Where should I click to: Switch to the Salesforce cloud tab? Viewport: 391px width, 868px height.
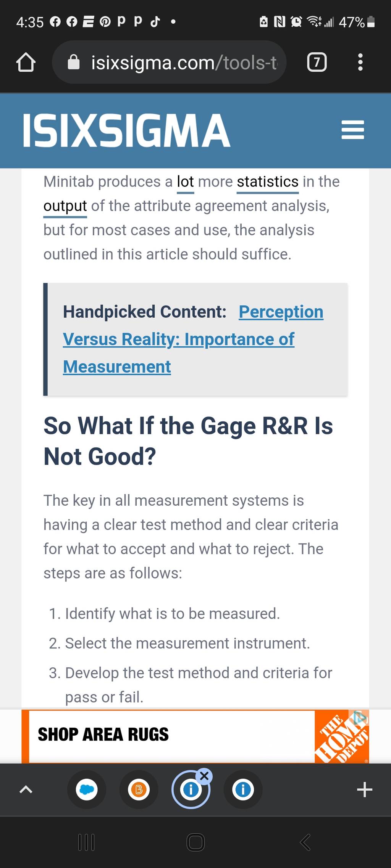tap(87, 789)
